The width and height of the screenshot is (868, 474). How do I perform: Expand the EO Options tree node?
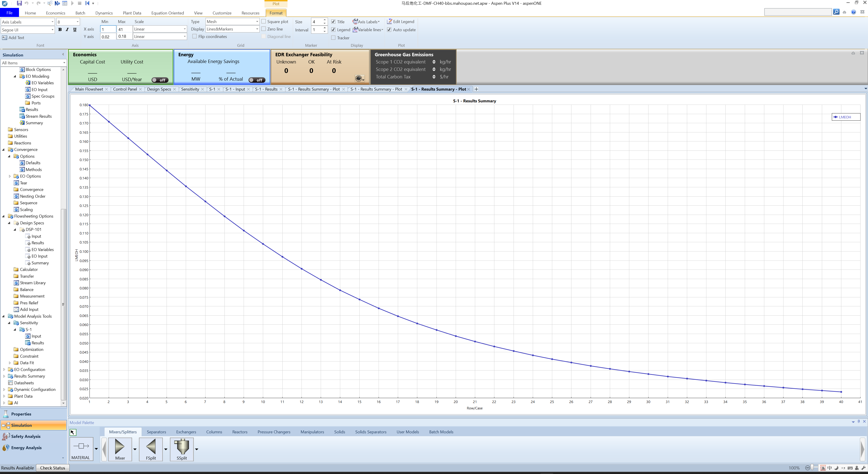coord(10,176)
